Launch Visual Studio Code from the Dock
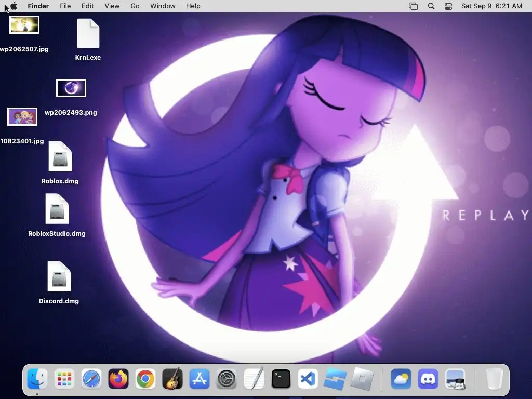This screenshot has width=532, height=399. [308, 379]
